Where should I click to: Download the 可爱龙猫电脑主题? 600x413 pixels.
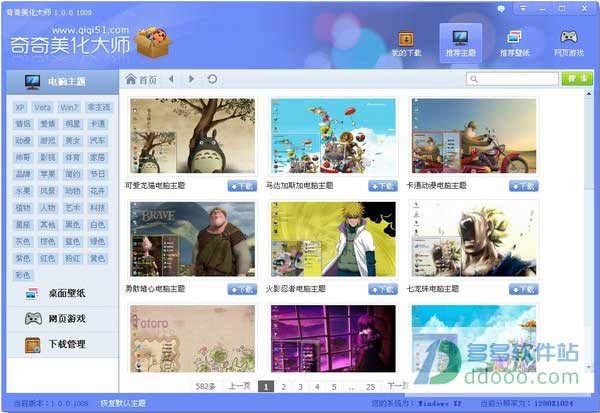(242, 186)
